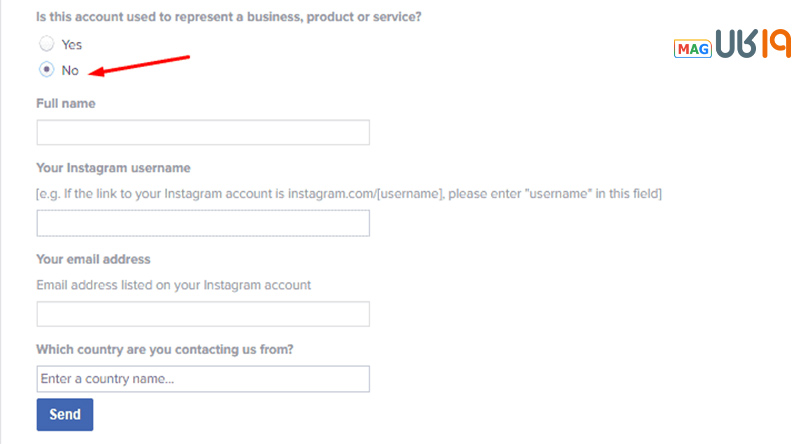This screenshot has height=444, width=800.
Task: Click the 'Your email address' label
Action: point(93,259)
